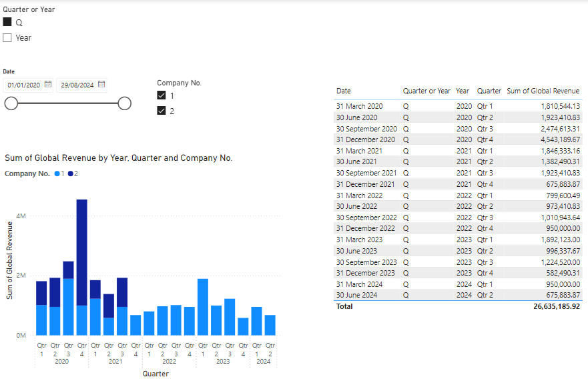
Task: Click revenue value 1,892,123.00
Action: [x=560, y=240]
